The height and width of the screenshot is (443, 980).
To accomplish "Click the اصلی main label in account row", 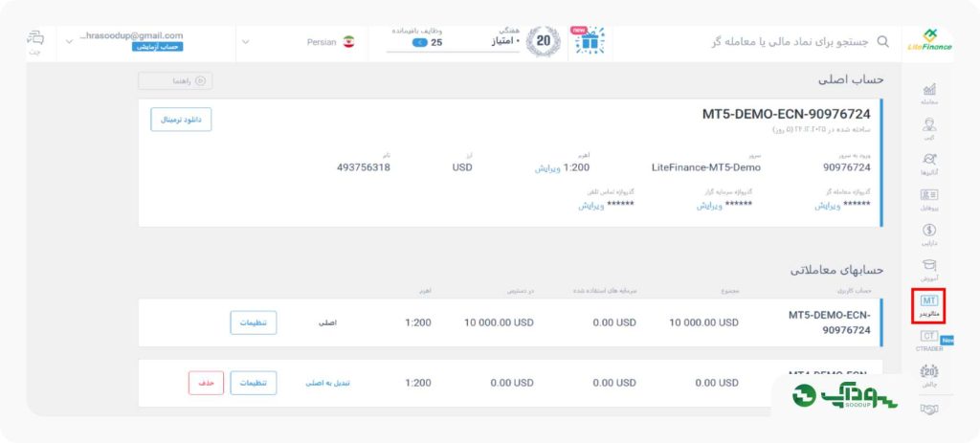I will pos(327,323).
